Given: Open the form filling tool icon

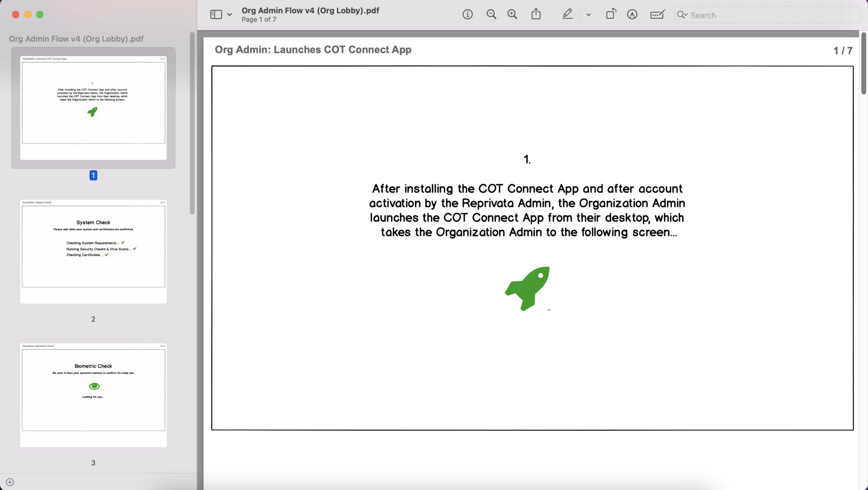Looking at the screenshot, I should coord(657,15).
